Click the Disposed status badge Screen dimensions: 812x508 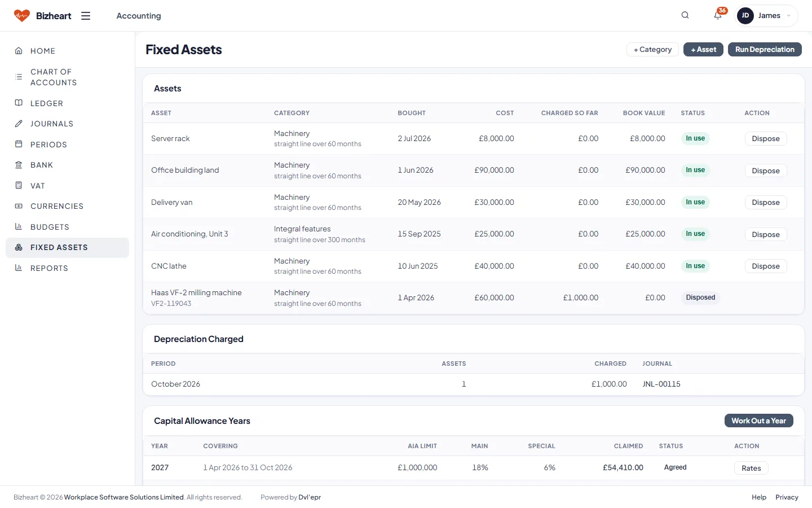(x=700, y=297)
